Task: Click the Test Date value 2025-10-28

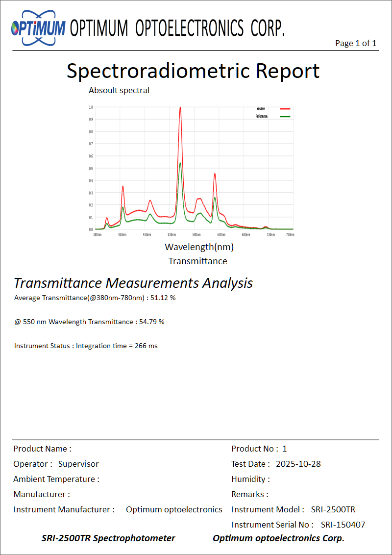Action: (298, 464)
